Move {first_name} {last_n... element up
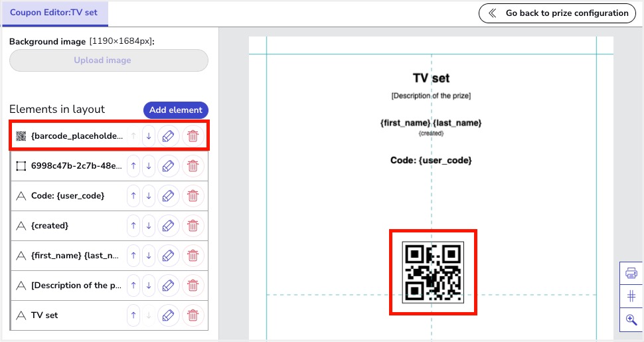The image size is (644, 342). pyautogui.click(x=133, y=256)
